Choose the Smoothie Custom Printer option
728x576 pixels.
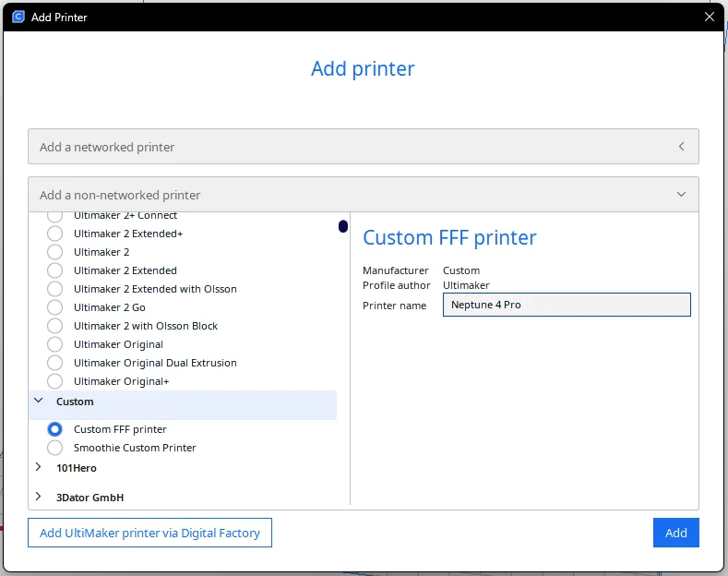pos(54,448)
